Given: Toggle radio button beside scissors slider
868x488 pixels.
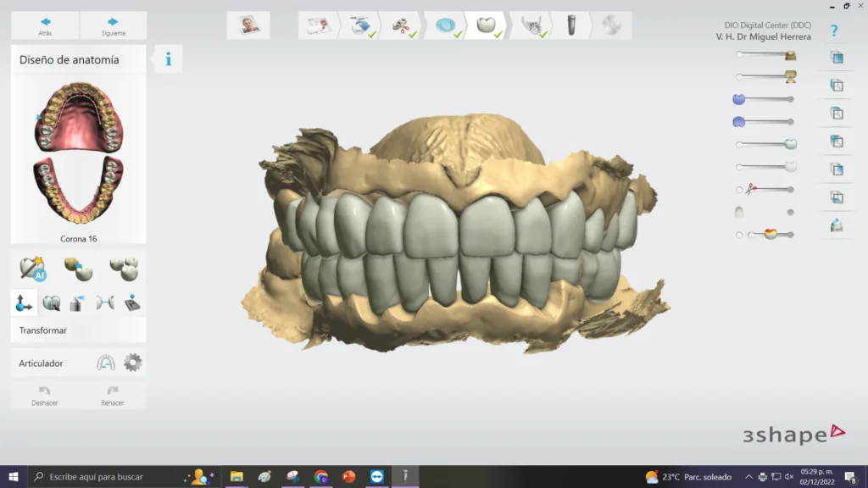Looking at the screenshot, I should point(739,190).
